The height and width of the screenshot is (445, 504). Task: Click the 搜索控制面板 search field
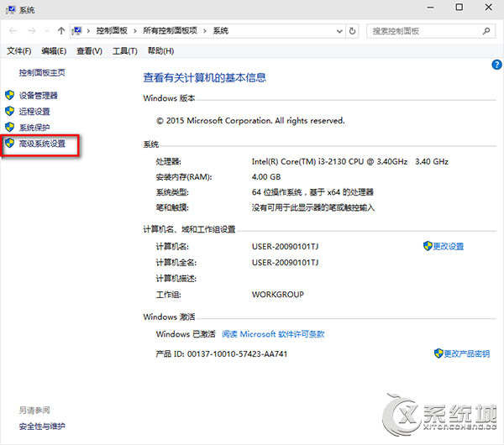click(x=430, y=31)
